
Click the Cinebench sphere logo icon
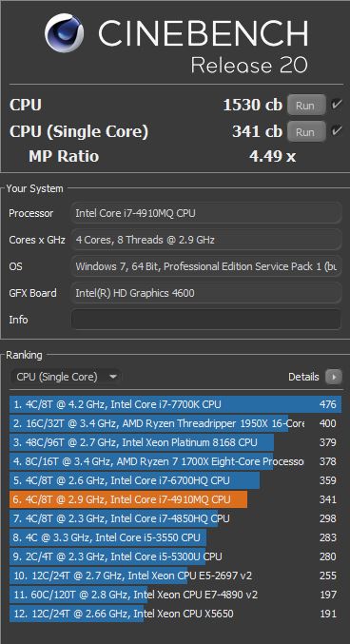click(64, 33)
